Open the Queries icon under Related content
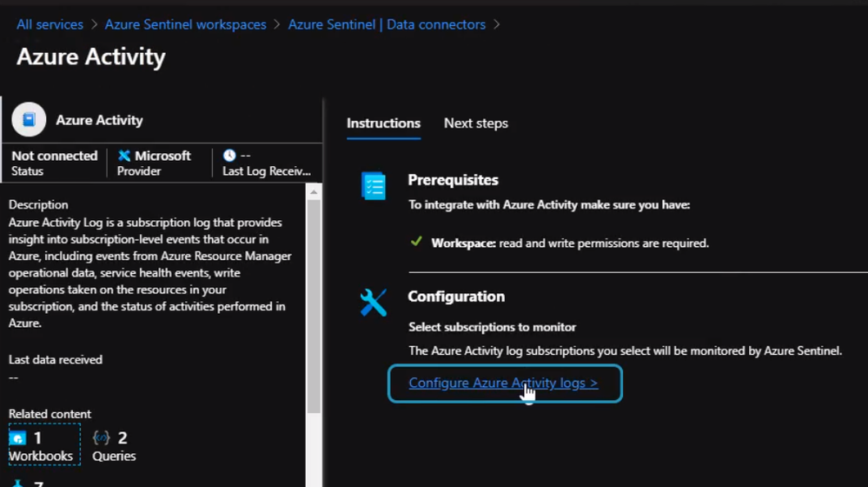Image resolution: width=868 pixels, height=487 pixels. coord(101,437)
